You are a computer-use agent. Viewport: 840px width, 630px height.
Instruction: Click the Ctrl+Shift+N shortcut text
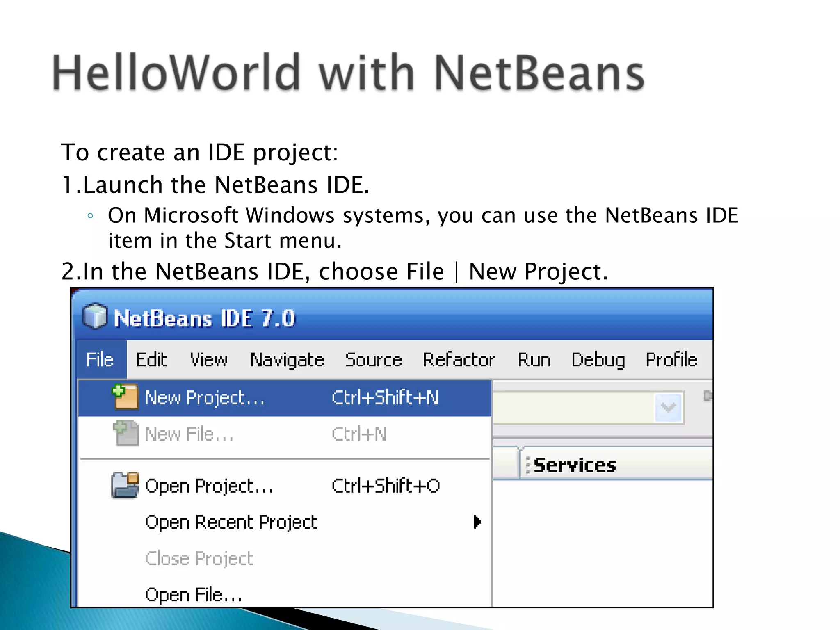(385, 397)
